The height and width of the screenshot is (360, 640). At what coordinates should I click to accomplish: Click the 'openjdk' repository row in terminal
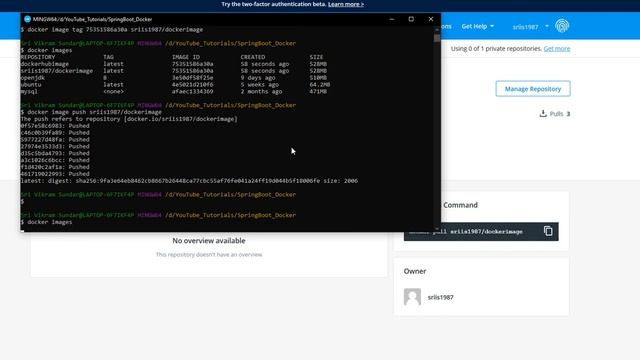(173, 78)
